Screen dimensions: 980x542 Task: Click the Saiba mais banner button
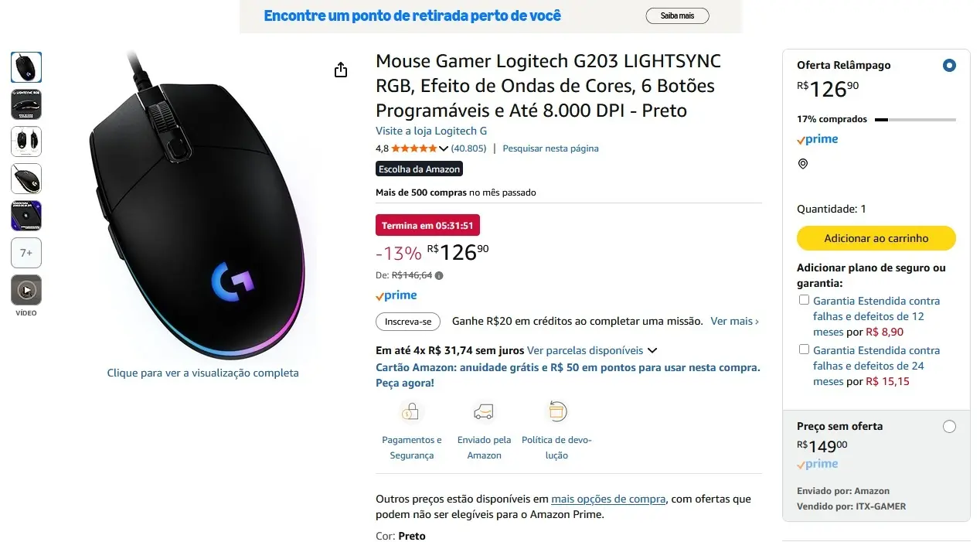point(677,15)
